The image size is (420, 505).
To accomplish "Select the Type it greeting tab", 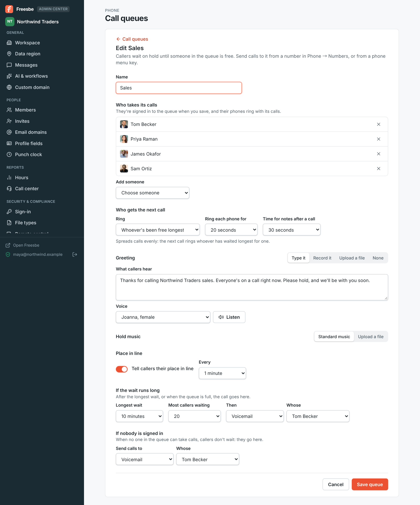I will [x=298, y=258].
